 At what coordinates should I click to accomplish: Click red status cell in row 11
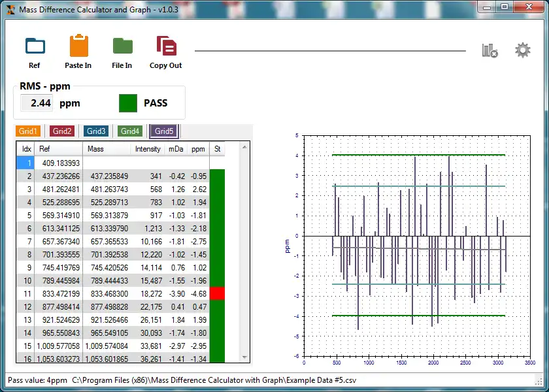point(217,293)
